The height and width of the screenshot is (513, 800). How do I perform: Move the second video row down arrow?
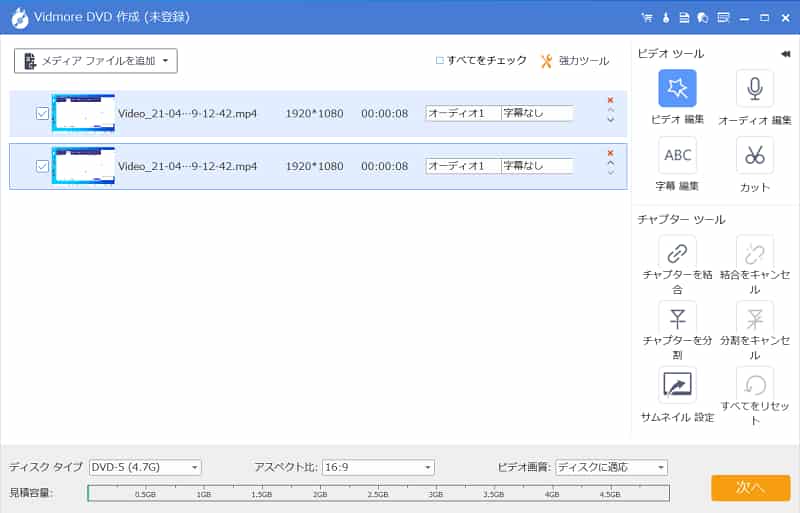point(610,173)
